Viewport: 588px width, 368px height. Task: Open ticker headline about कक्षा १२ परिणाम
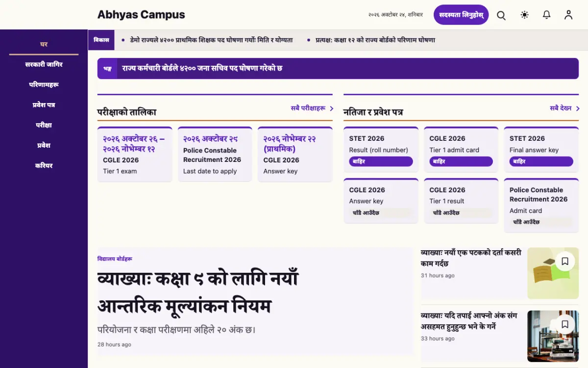[375, 40]
